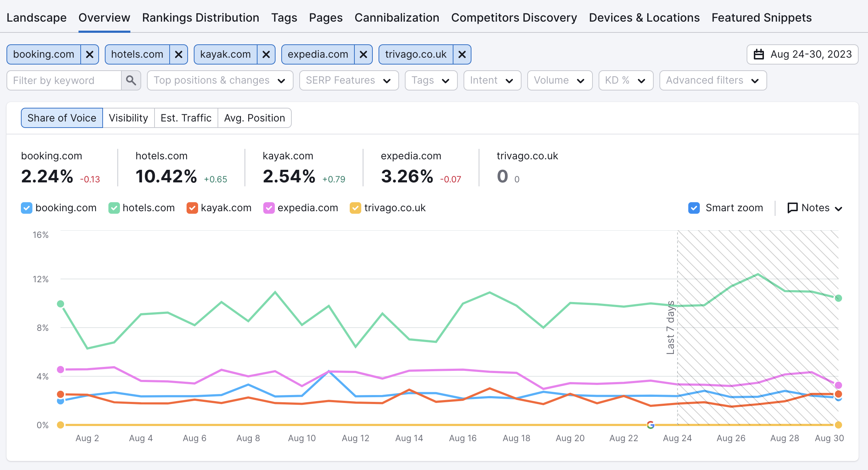
Task: Click the Smart Zoom checkbox icon
Action: pyautogui.click(x=693, y=208)
